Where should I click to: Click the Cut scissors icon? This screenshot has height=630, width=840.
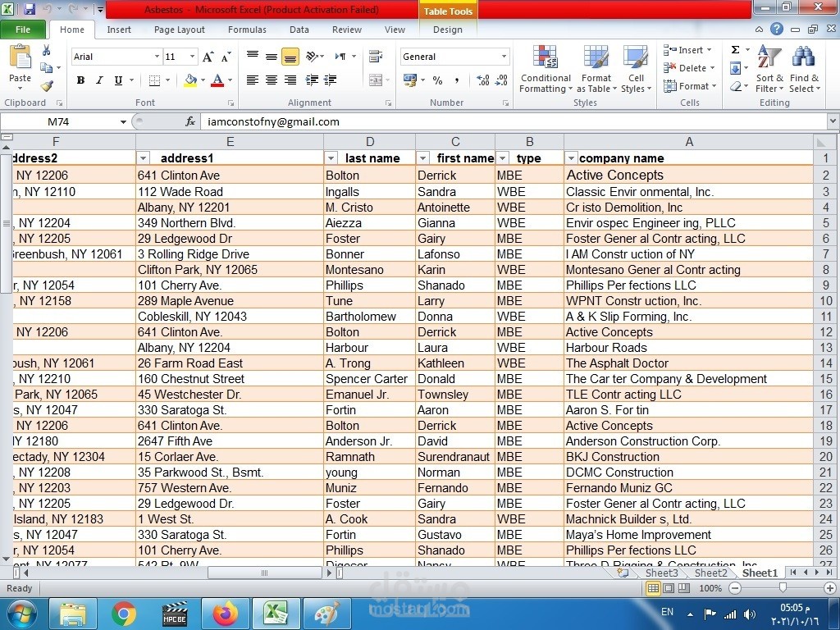[x=46, y=50]
